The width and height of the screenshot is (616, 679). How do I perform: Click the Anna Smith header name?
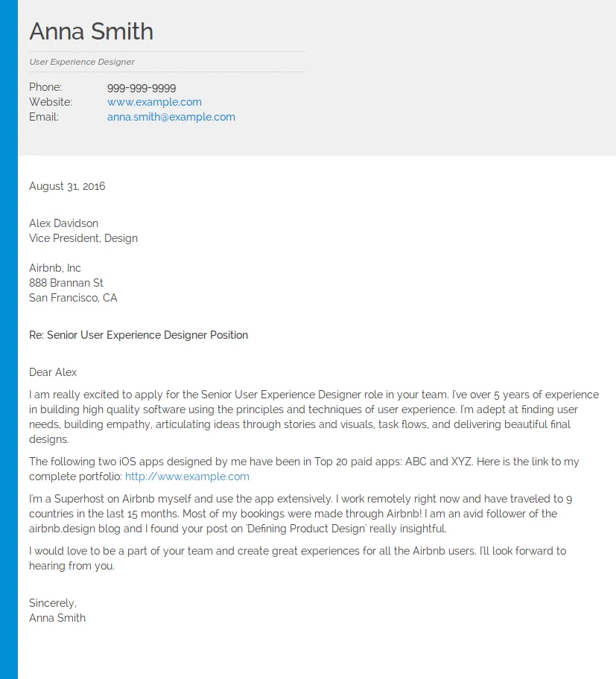91,31
